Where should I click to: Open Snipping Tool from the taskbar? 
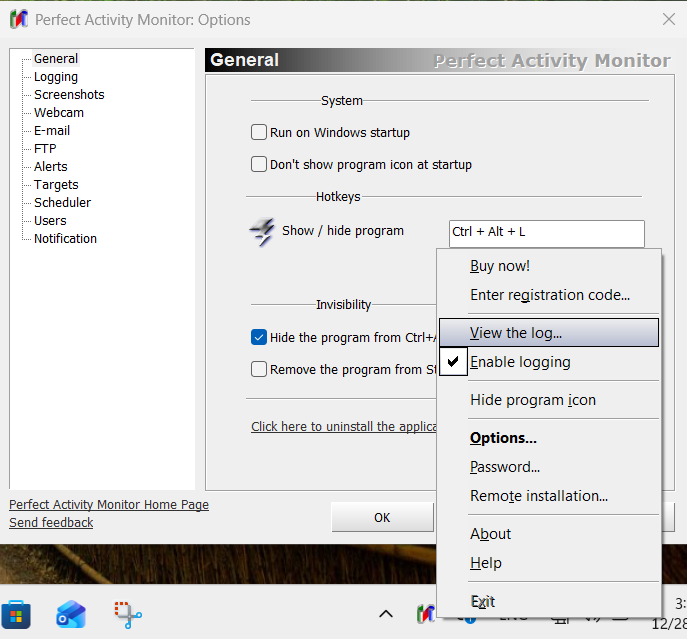coord(127,613)
